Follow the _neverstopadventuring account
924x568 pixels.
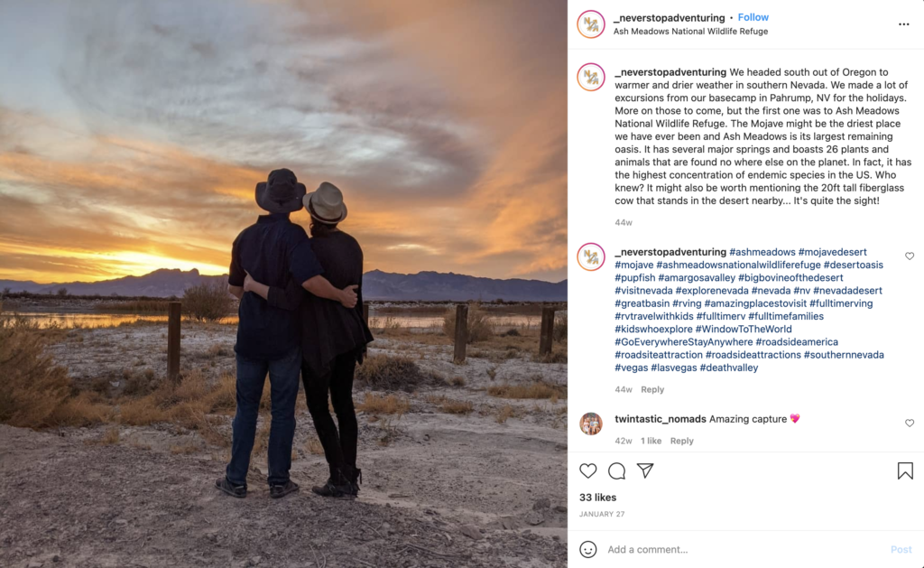point(753,17)
